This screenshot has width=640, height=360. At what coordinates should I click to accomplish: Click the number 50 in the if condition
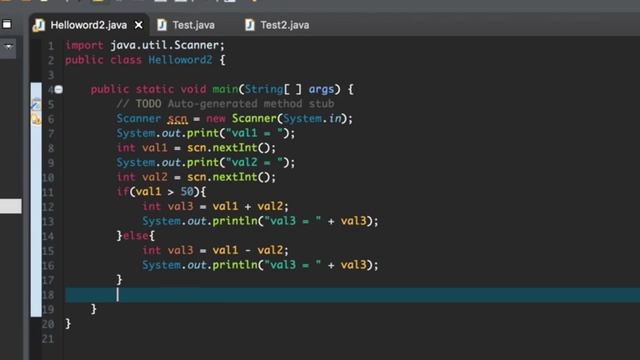pyautogui.click(x=187, y=192)
